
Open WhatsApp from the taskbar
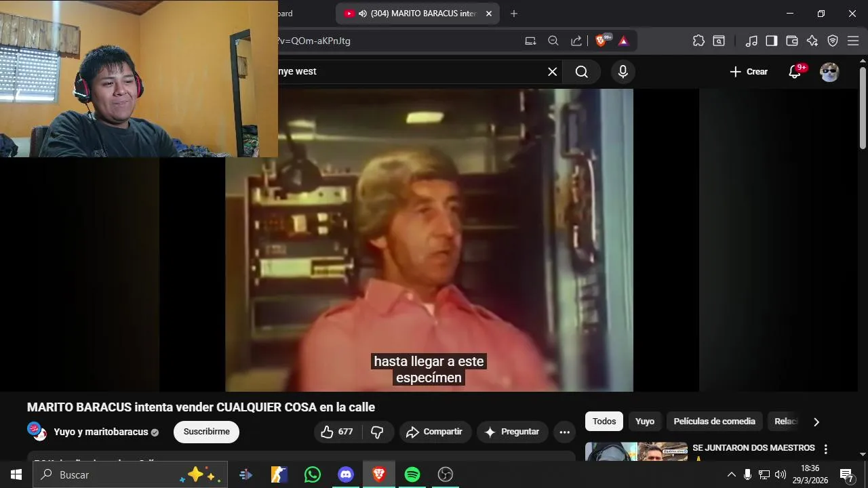pos(313,474)
